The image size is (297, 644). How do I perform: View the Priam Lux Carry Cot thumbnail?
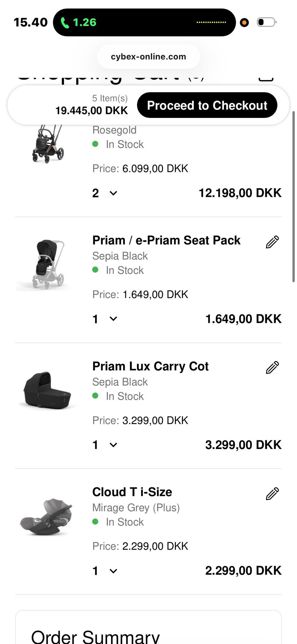point(47,390)
